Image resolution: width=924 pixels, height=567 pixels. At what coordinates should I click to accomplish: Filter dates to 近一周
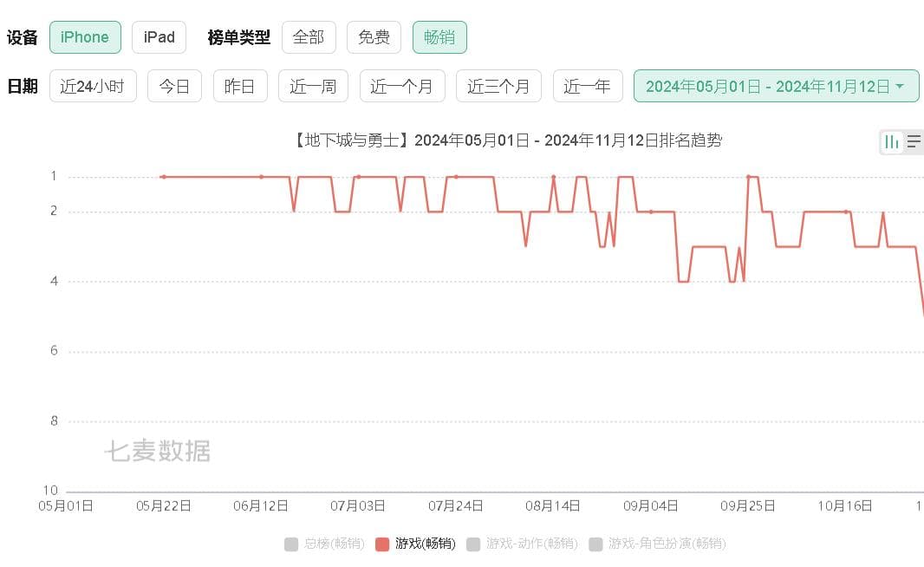pyautogui.click(x=313, y=86)
